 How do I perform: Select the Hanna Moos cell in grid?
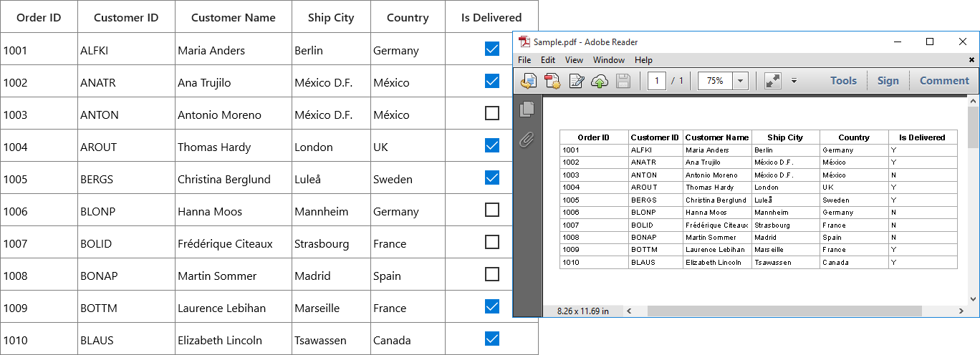tap(234, 210)
